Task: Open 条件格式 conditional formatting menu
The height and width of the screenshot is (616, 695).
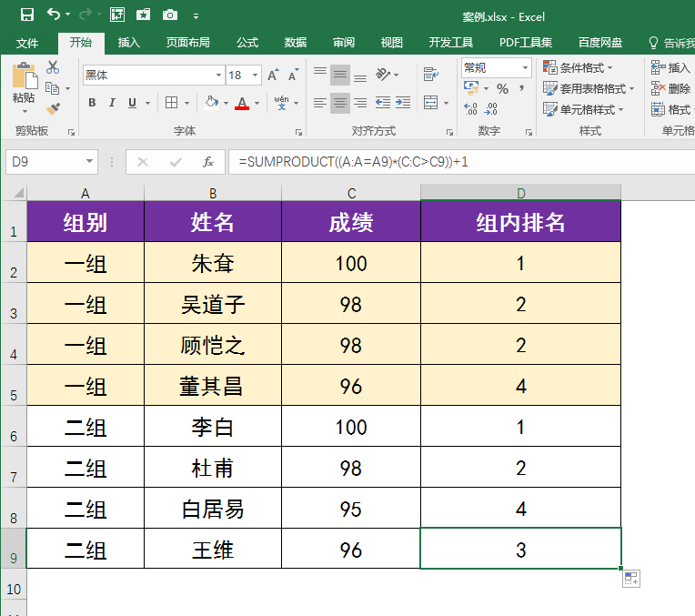Action: point(579,68)
